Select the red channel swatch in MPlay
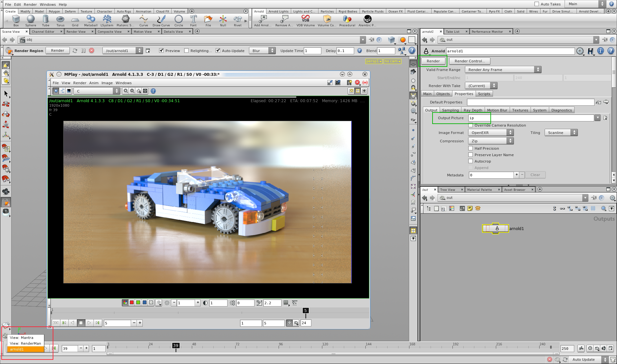Screen dimensions: 617x364 pos(132,303)
